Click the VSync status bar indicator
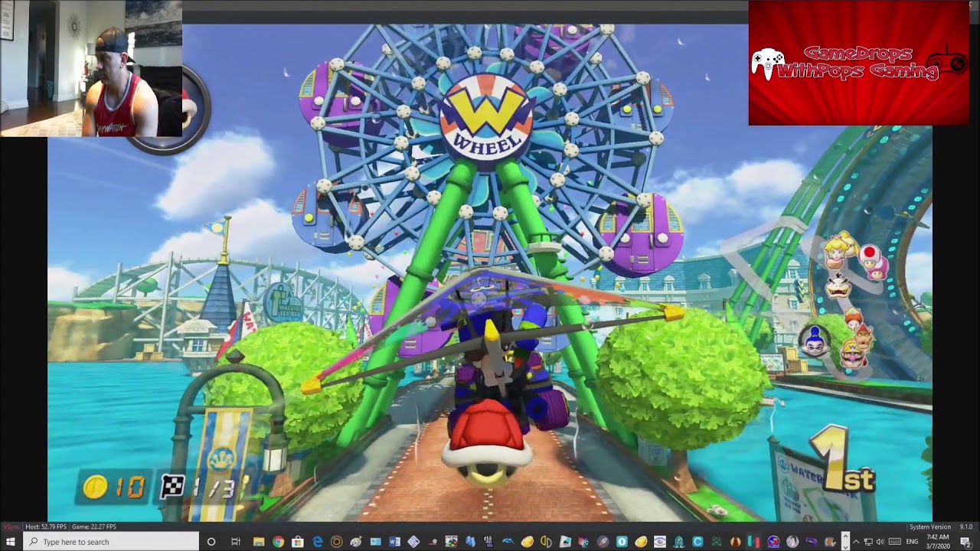This screenshot has height=551, width=980. pyautogui.click(x=11, y=527)
